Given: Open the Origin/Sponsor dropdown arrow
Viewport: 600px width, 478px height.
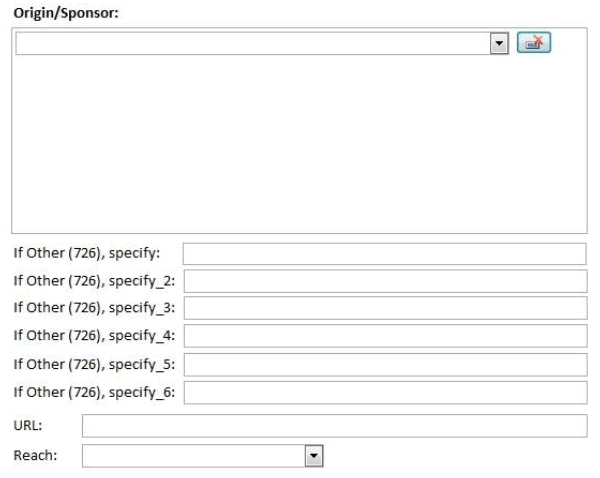Looking at the screenshot, I should pyautogui.click(x=499, y=43).
